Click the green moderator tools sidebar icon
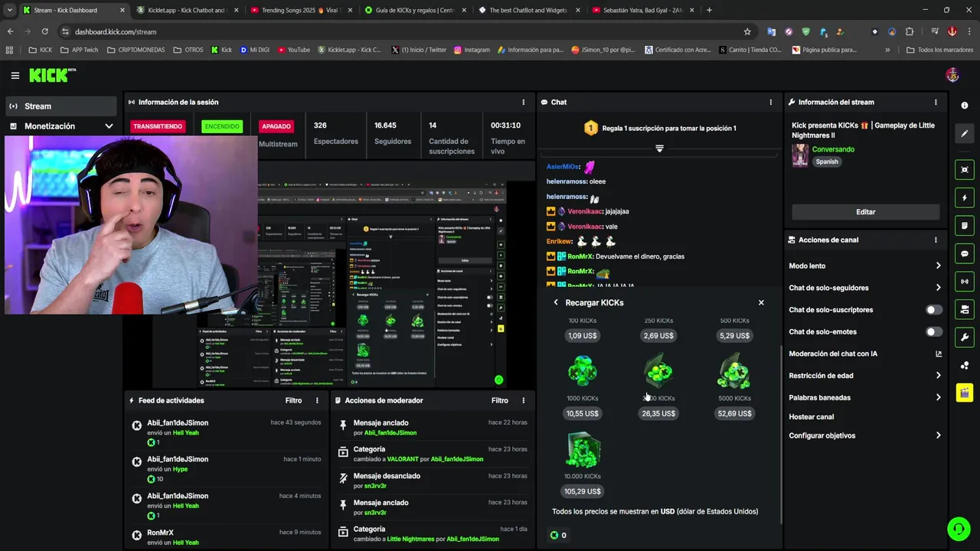This screenshot has height=551, width=980. [x=965, y=309]
